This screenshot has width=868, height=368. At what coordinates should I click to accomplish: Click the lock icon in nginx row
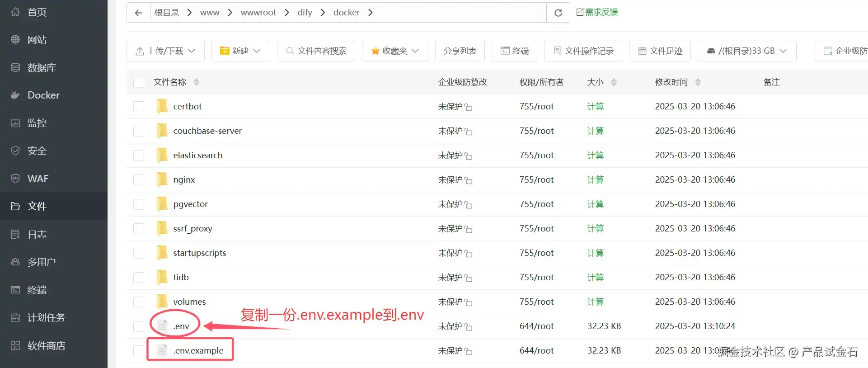click(468, 180)
